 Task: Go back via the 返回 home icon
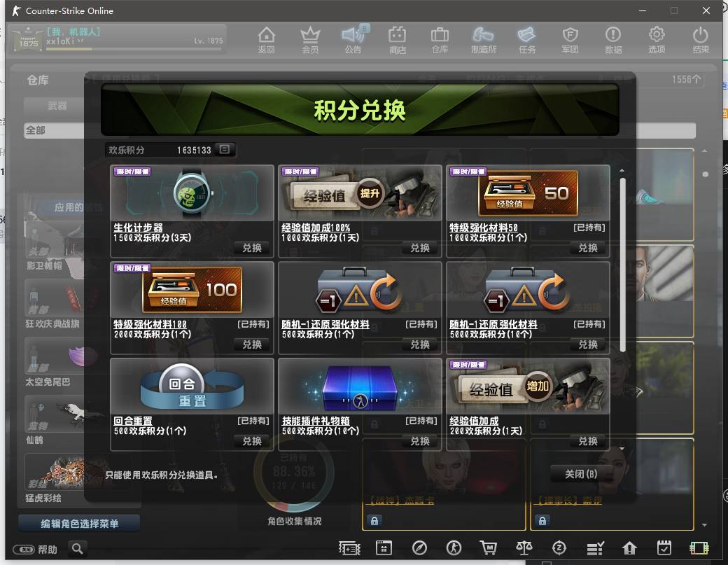267,40
